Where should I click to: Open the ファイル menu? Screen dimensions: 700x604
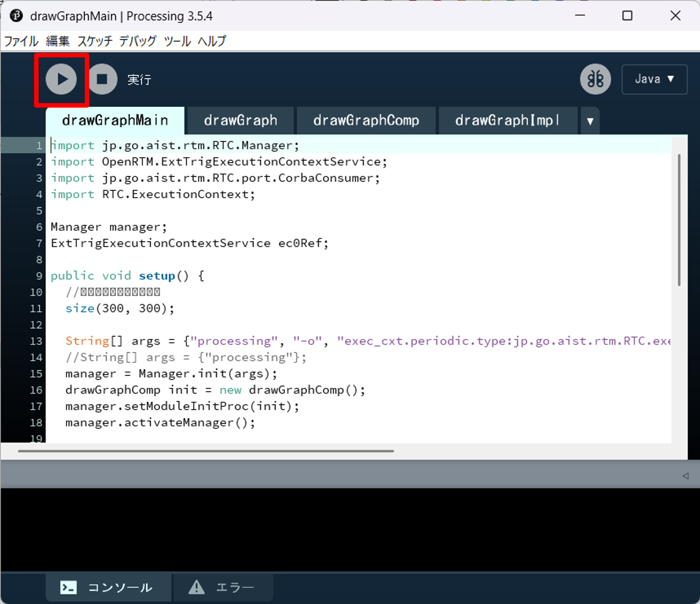[x=21, y=41]
